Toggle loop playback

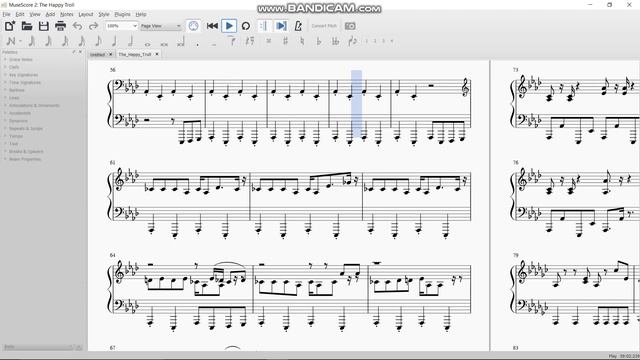(x=246, y=26)
